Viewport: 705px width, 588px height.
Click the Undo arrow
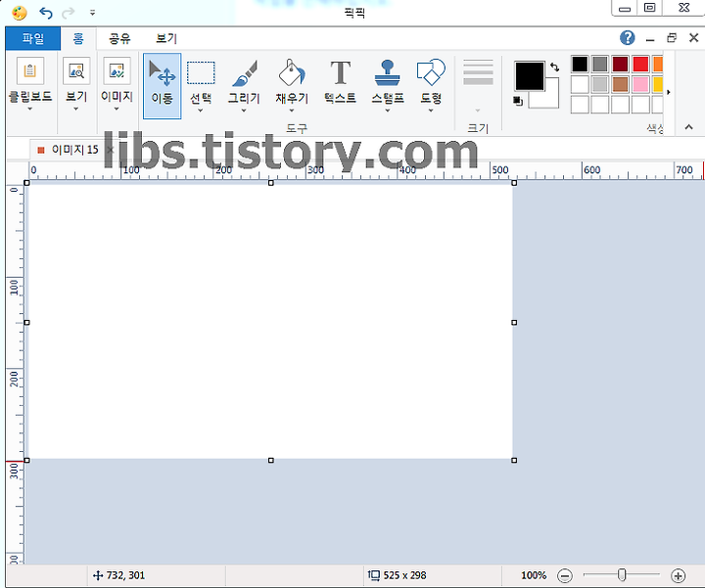(46, 13)
